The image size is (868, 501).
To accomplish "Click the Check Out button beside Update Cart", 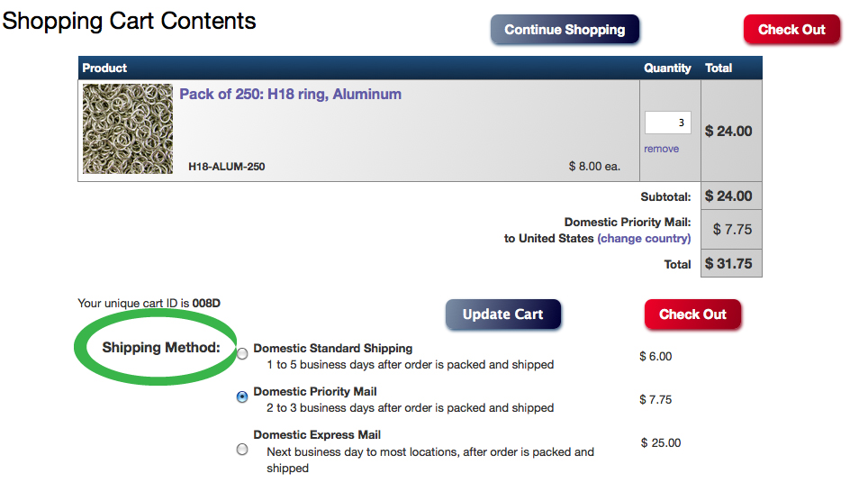I will click(692, 314).
